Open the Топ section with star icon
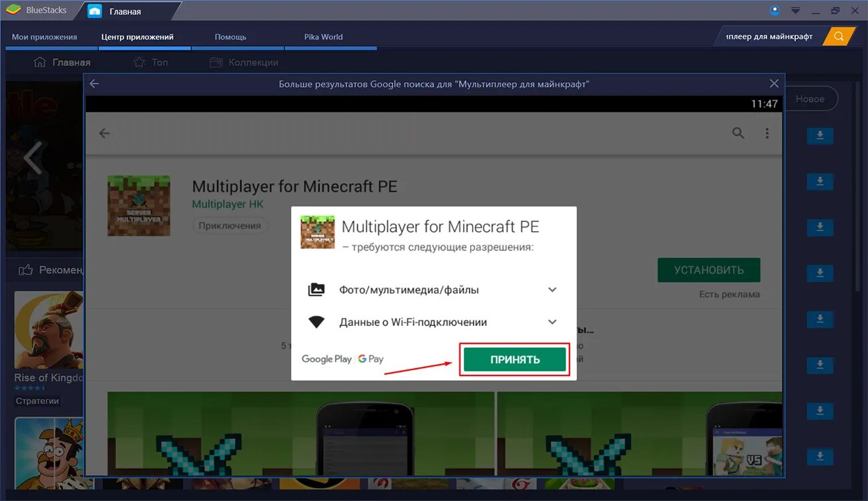This screenshot has width=868, height=501. (150, 62)
